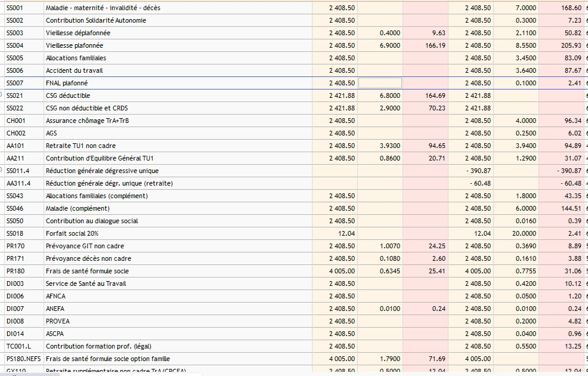Click 'Frais de santé formule socle' PR180 label
The image size is (588, 376).
point(87,271)
